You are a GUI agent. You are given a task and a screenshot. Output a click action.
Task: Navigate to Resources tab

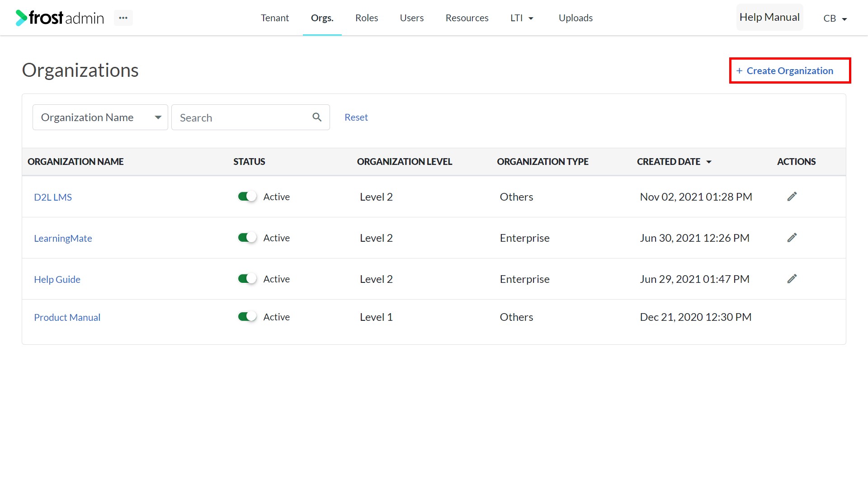coord(467,18)
